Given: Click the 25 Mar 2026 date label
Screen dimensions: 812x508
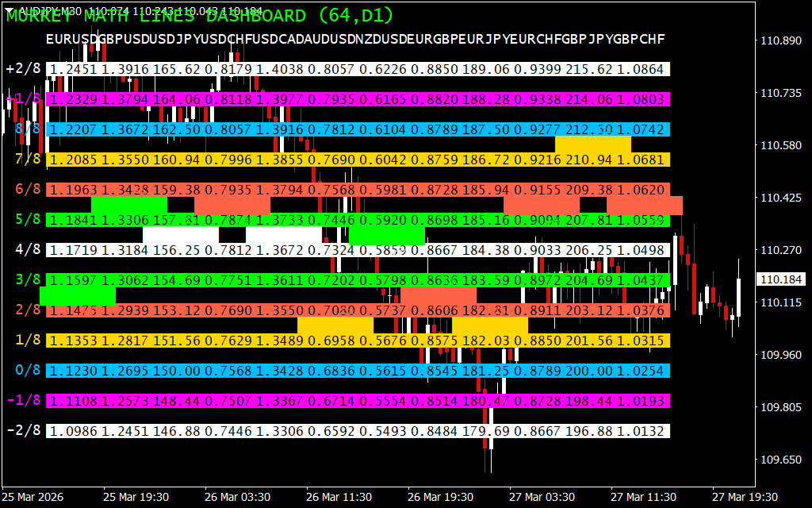Looking at the screenshot, I should pyautogui.click(x=33, y=496).
